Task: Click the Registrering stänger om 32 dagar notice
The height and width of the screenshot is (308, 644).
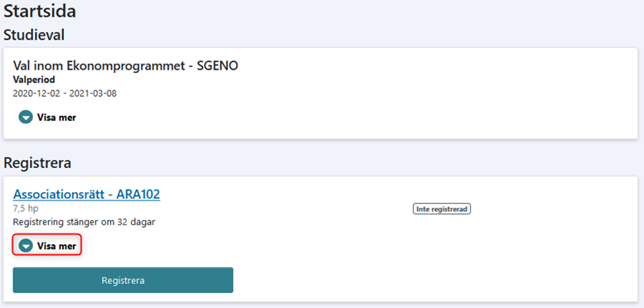Action: pyautogui.click(x=85, y=222)
